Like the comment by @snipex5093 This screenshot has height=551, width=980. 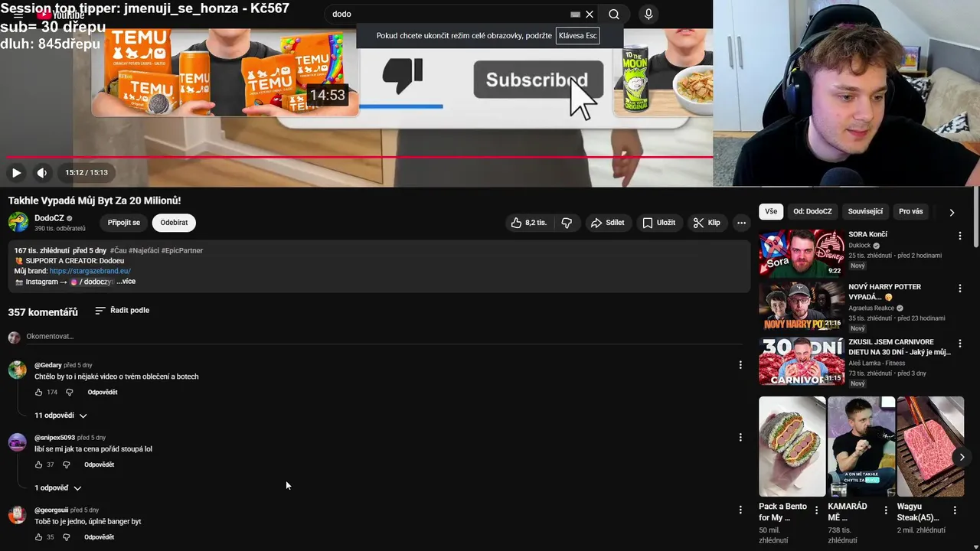tap(38, 465)
